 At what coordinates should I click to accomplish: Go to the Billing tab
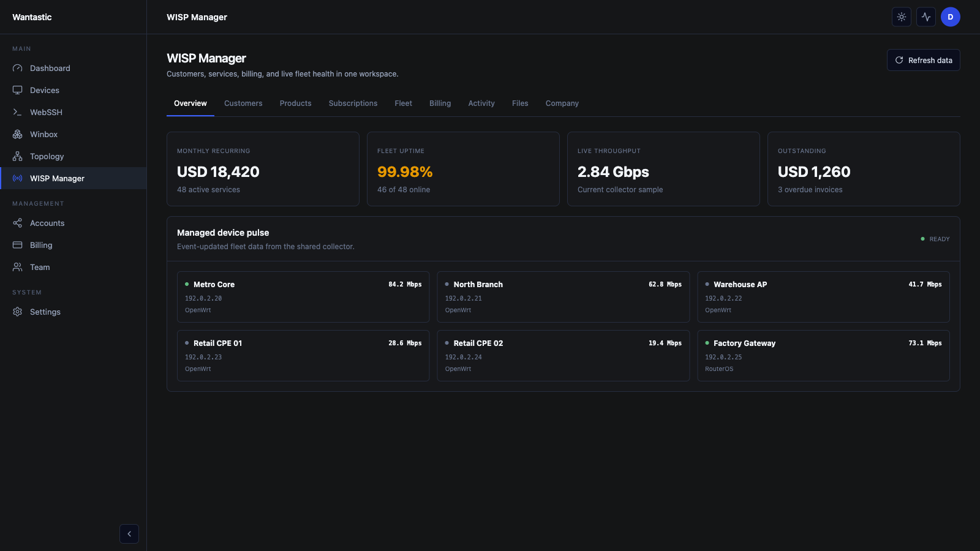click(440, 103)
